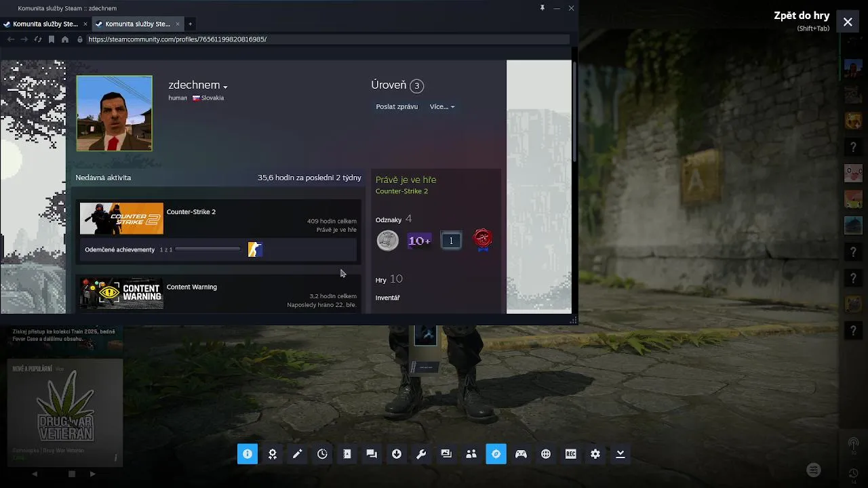This screenshot has height=488, width=868.
Task: Click the round sliders icon near bottom right
Action: click(814, 470)
